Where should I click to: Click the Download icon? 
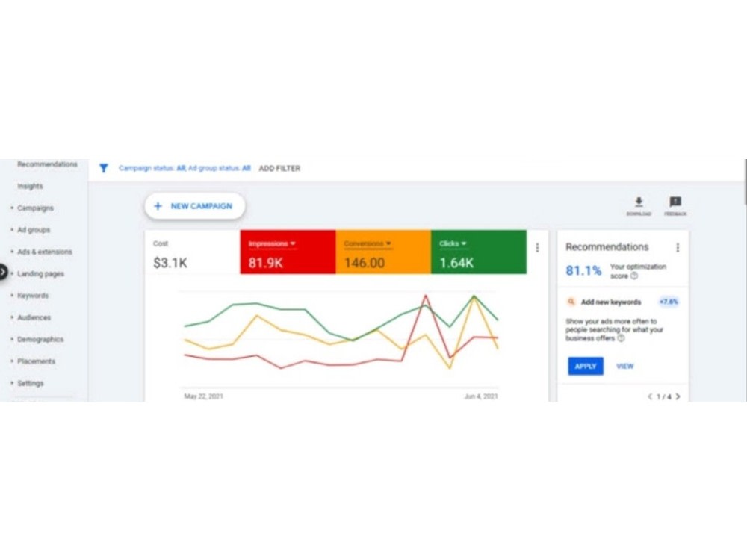pyautogui.click(x=639, y=202)
